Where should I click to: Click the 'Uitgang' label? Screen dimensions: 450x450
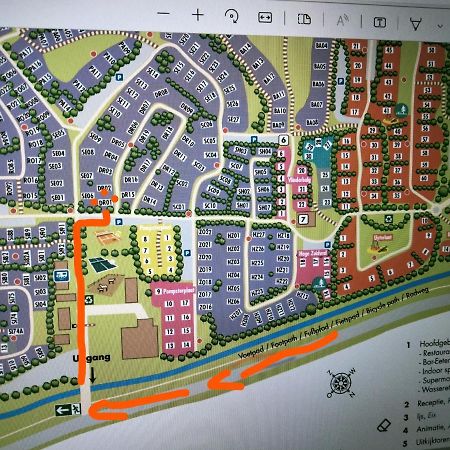pos(92,358)
